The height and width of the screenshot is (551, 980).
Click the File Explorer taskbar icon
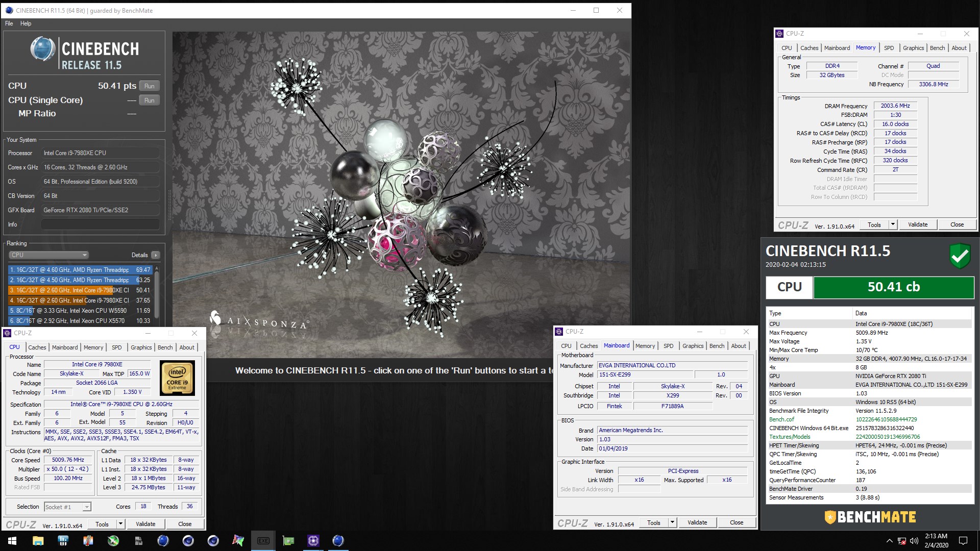[38, 541]
